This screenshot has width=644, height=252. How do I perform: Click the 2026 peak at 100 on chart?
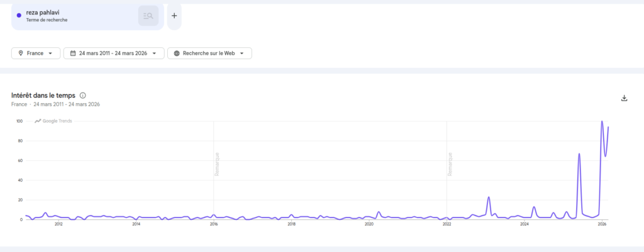[602, 121]
